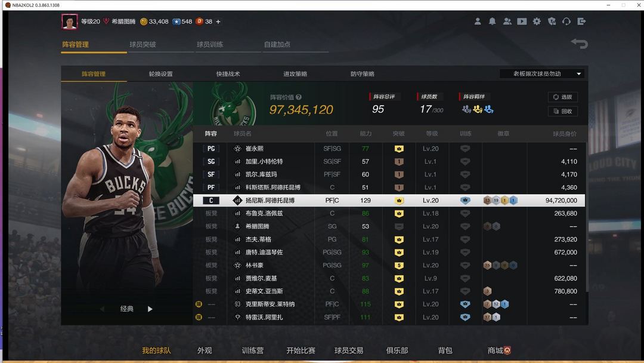
Task: Click the logout exit icon
Action: coord(581,21)
